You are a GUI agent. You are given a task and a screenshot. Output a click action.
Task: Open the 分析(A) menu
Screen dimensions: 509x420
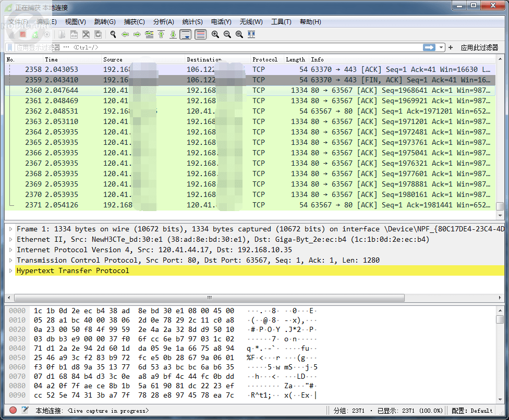click(x=164, y=22)
